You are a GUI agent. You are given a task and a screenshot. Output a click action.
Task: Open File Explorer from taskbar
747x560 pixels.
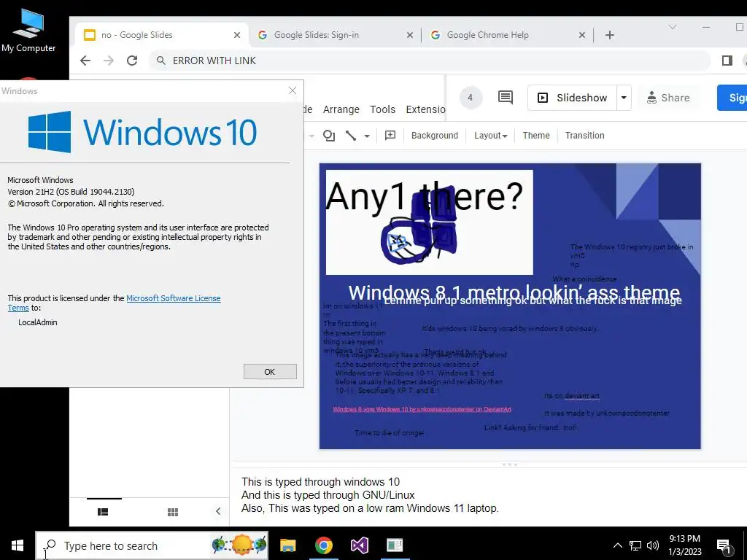click(287, 545)
